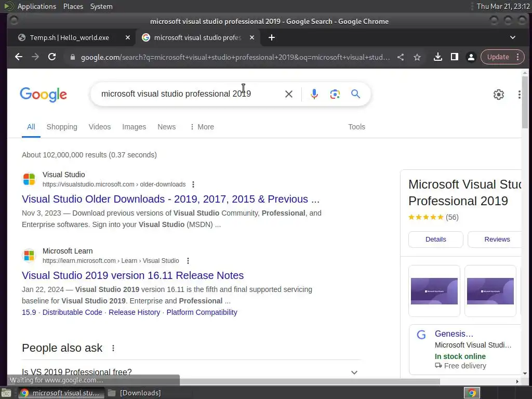Click in the Google search input
Viewport: 532px width, 399px height.
click(190, 94)
